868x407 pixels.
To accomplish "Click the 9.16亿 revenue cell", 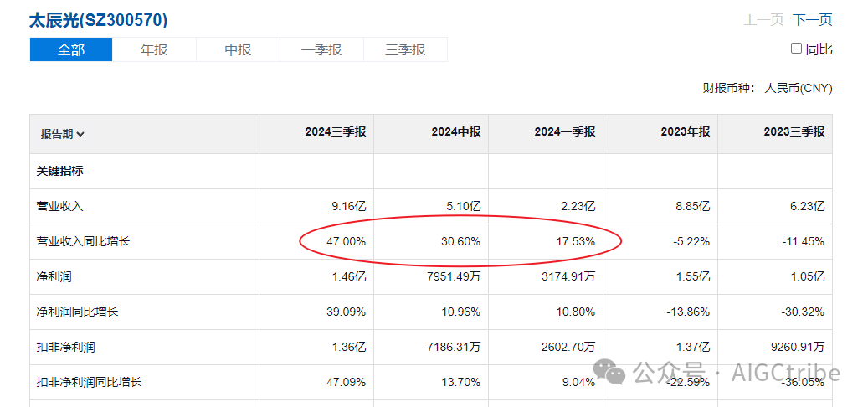I will coord(348,207).
